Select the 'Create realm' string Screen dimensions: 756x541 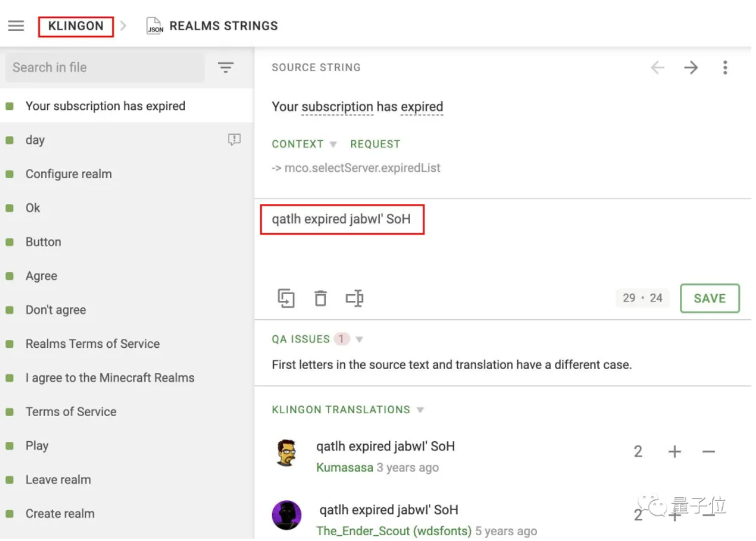(127, 513)
